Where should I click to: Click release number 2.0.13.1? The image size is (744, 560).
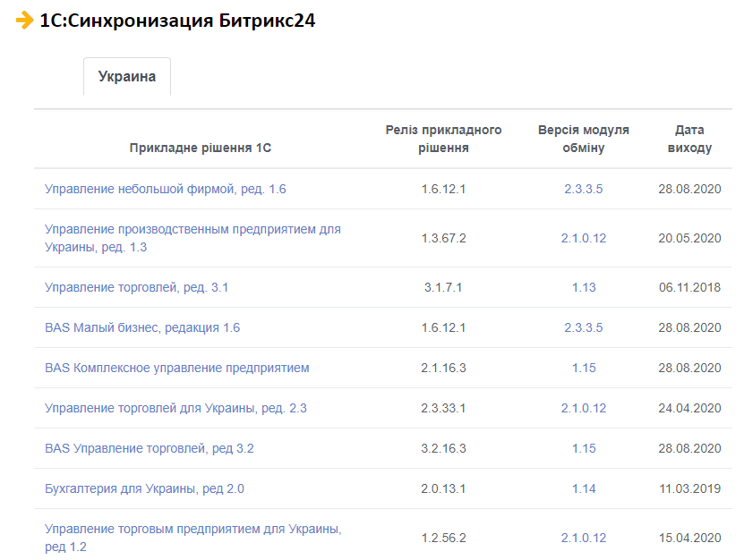click(444, 488)
